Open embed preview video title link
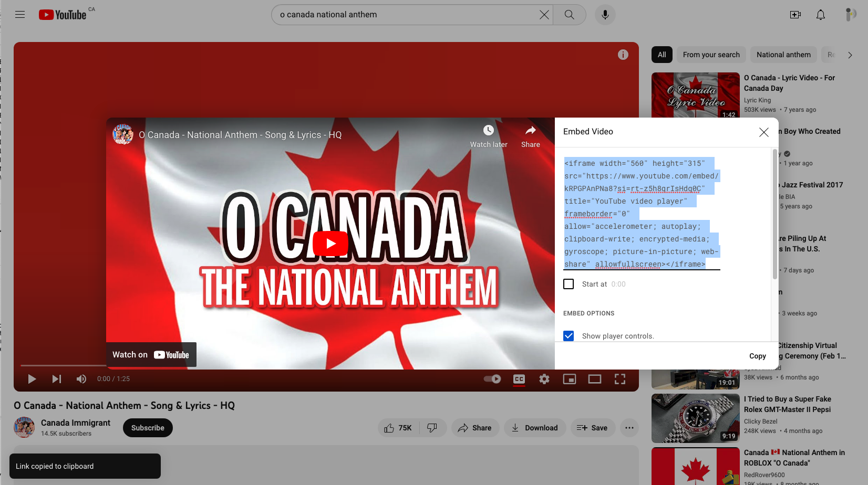 [x=240, y=135]
